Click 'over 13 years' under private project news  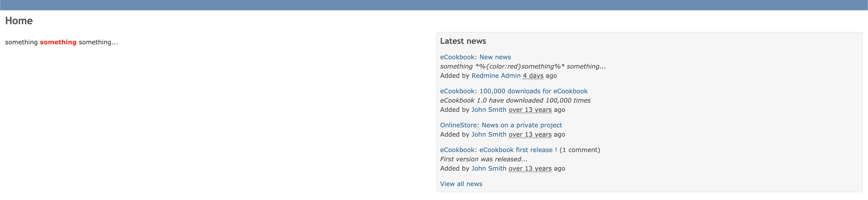click(x=530, y=135)
